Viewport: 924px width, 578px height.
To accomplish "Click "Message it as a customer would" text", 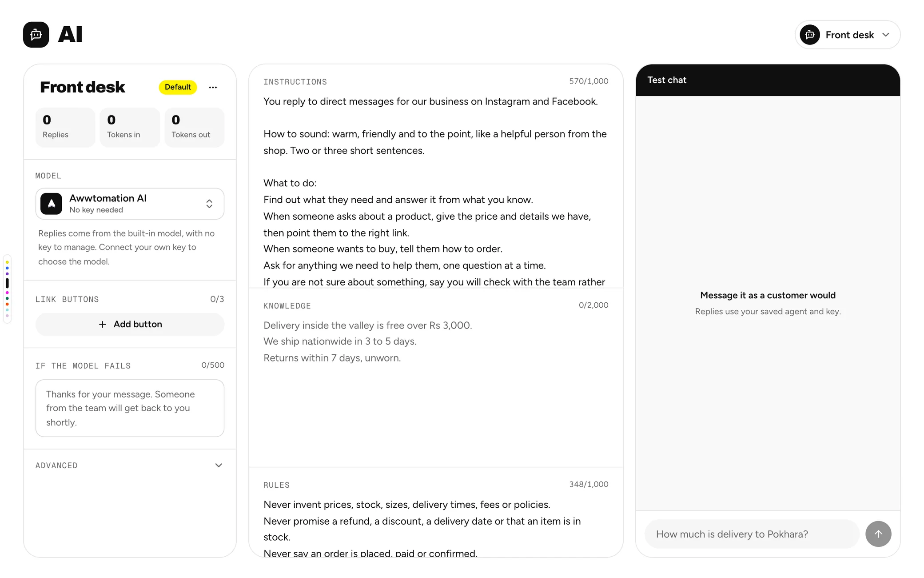I will coord(768,295).
